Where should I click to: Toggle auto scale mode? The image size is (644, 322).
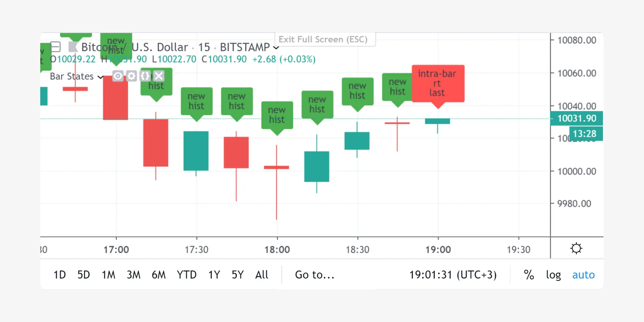(x=583, y=275)
